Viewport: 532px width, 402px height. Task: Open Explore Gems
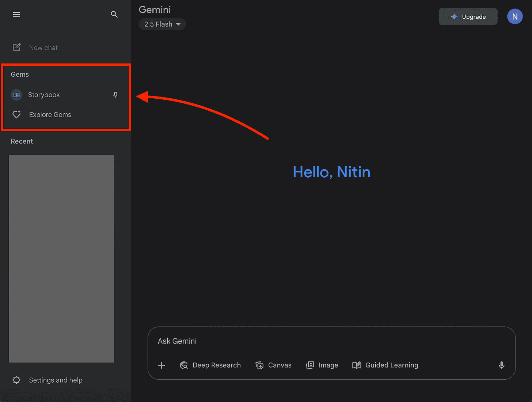coord(42,115)
